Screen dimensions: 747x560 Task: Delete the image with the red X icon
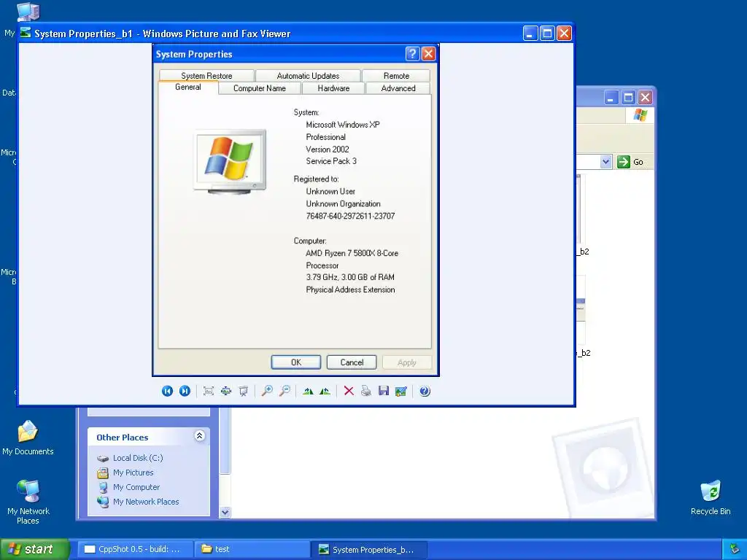tap(349, 391)
